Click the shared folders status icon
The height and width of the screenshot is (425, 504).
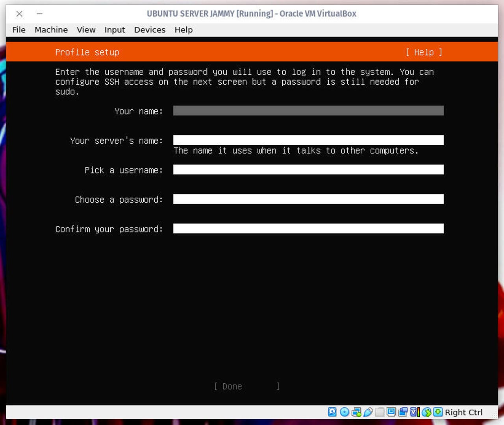(380, 412)
